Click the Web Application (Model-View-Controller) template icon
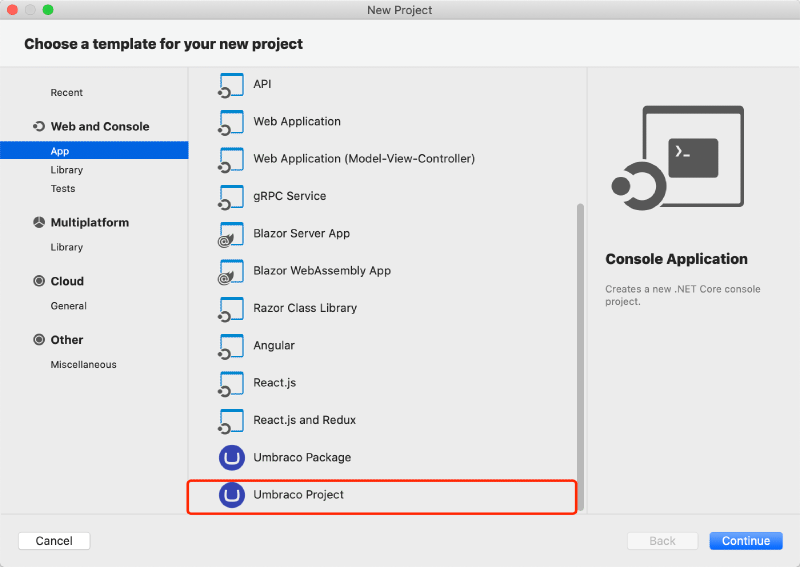The width and height of the screenshot is (800, 567). click(x=231, y=160)
